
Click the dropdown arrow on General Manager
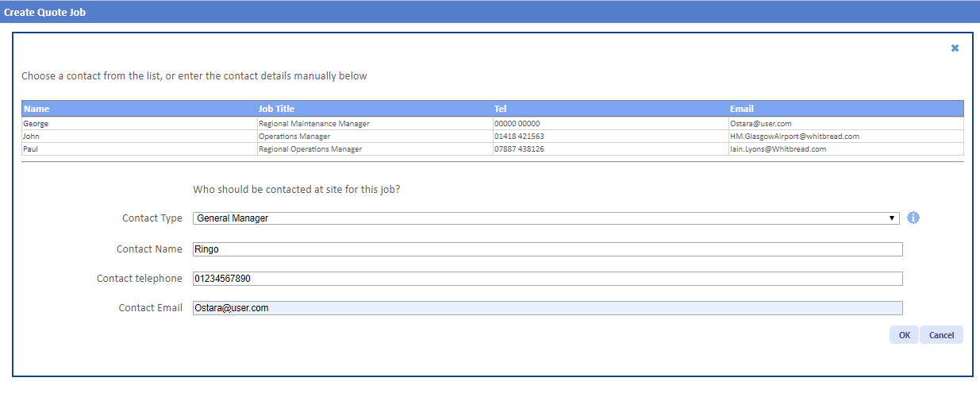click(x=893, y=218)
